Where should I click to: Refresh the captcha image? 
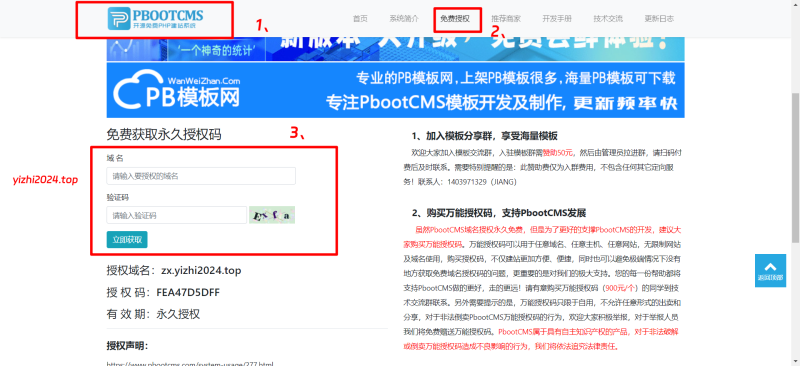click(272, 215)
